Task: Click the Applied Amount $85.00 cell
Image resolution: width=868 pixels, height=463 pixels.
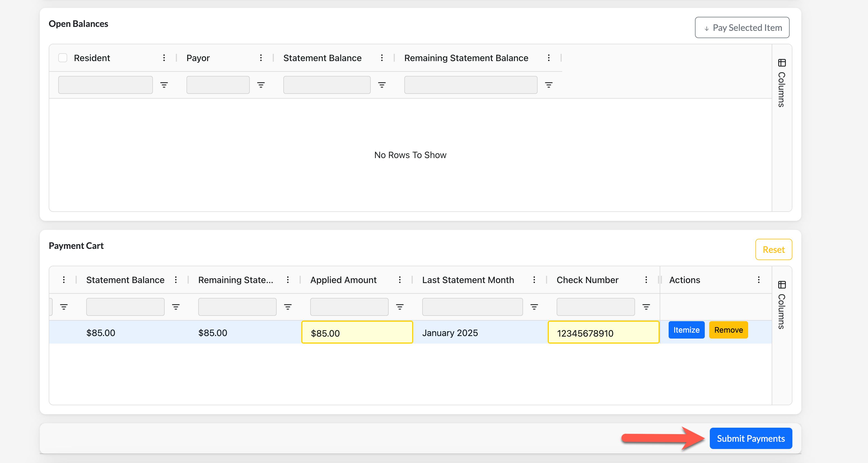Action: coord(357,333)
